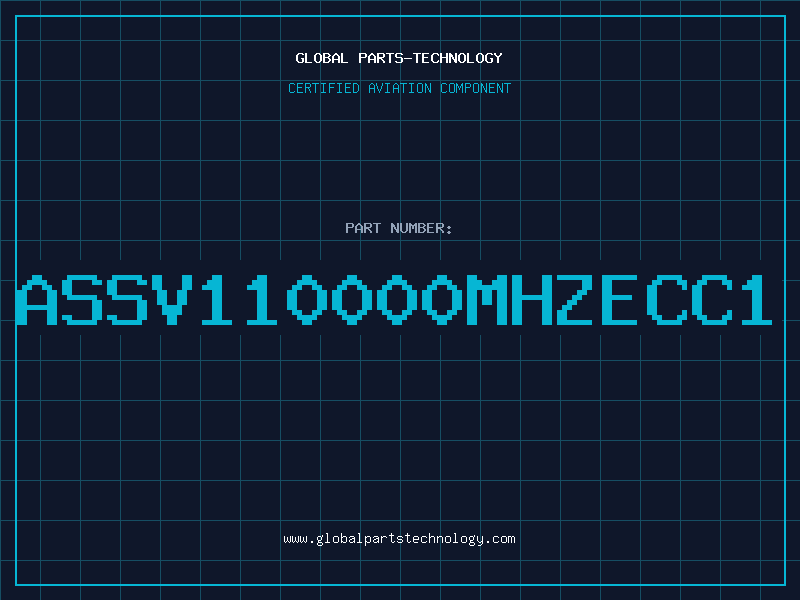Select the CERTIFIED AVIATION COMPONENT subtitle

tap(399, 88)
